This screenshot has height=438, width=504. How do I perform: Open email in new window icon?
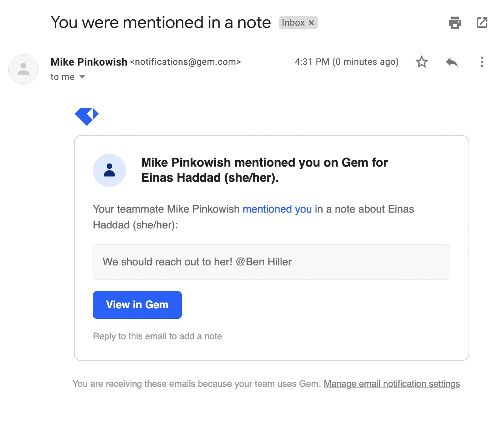coord(482,23)
